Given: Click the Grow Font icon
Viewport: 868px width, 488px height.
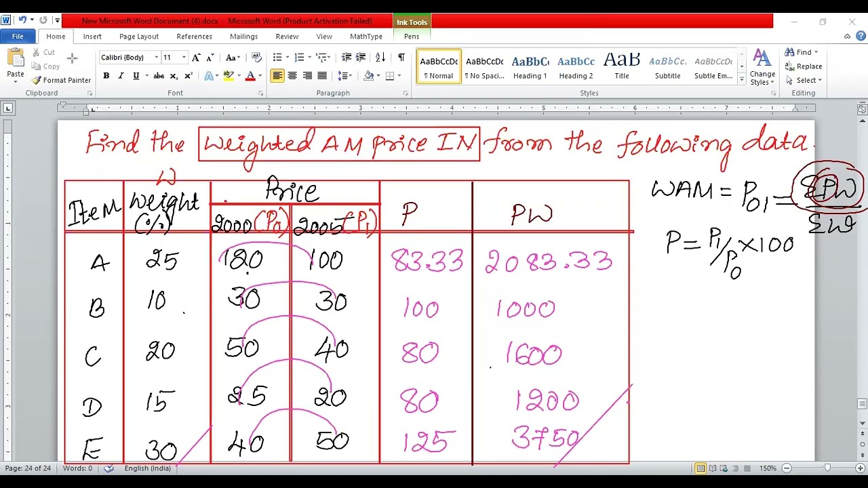Looking at the screenshot, I should [x=196, y=58].
